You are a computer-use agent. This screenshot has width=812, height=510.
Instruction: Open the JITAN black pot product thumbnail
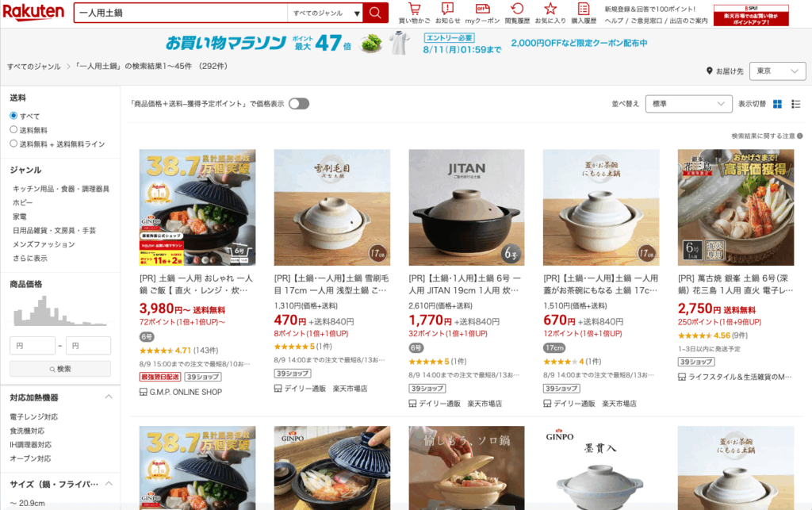coord(466,208)
